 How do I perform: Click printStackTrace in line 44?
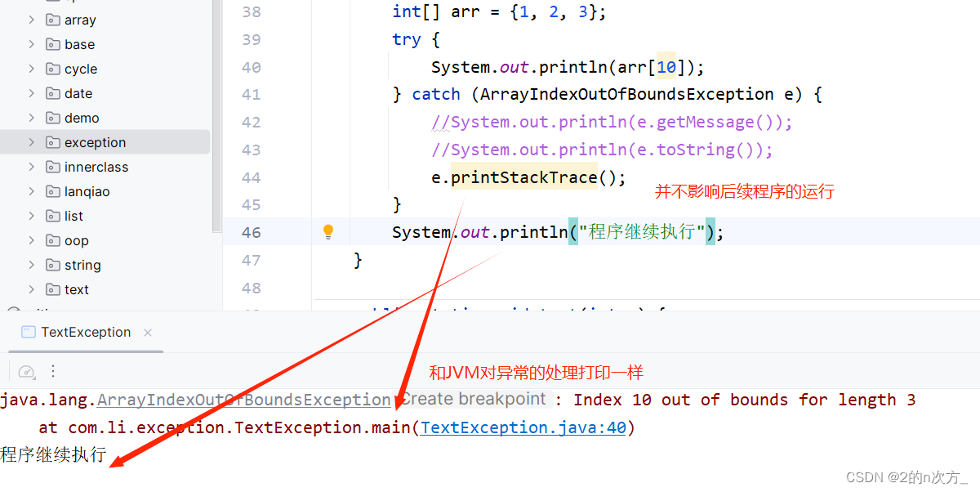pyautogui.click(x=524, y=177)
